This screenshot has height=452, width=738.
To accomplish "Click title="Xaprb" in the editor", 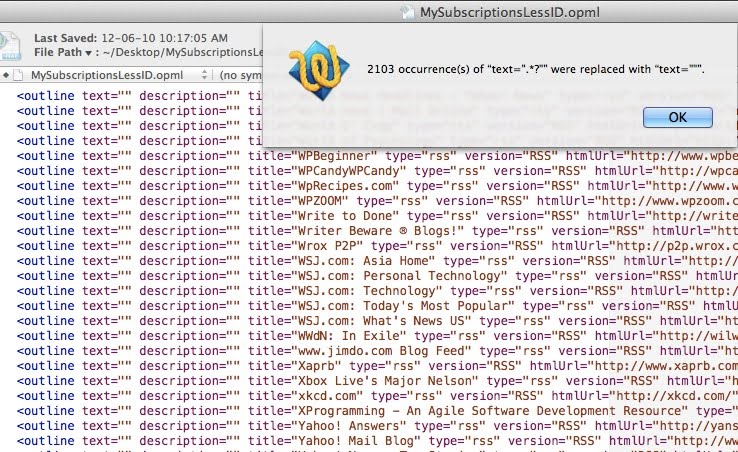I will pos(295,367).
